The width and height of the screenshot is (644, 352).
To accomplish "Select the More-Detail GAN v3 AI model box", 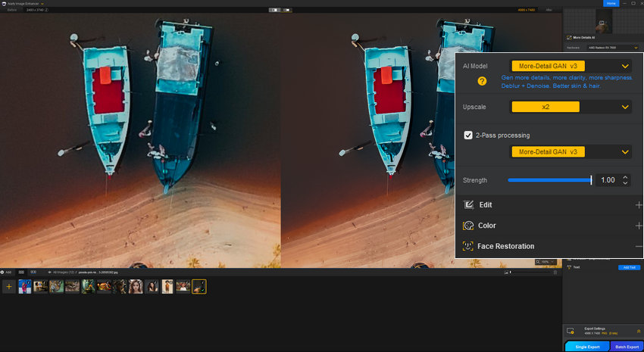I will click(548, 66).
